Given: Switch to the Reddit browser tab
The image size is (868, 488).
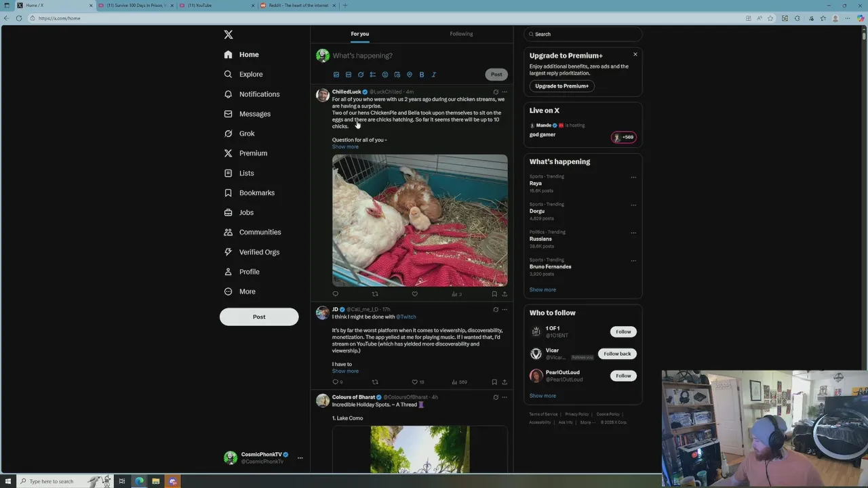Looking at the screenshot, I should pyautogui.click(x=297, y=5).
